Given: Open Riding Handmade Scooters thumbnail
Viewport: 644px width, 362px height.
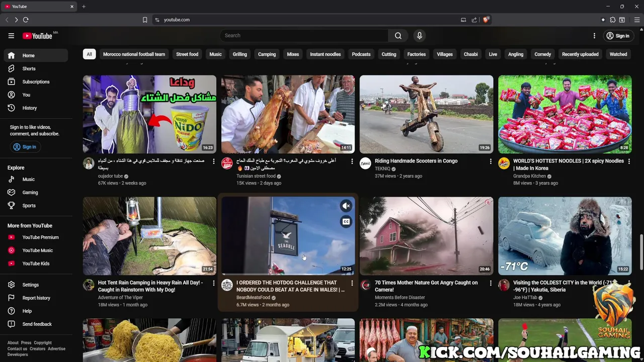Looking at the screenshot, I should coord(426,114).
